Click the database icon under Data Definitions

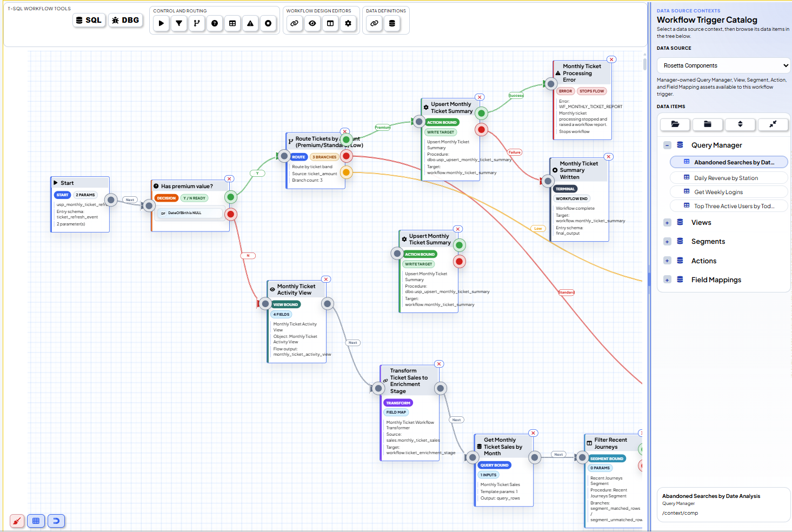391,23
